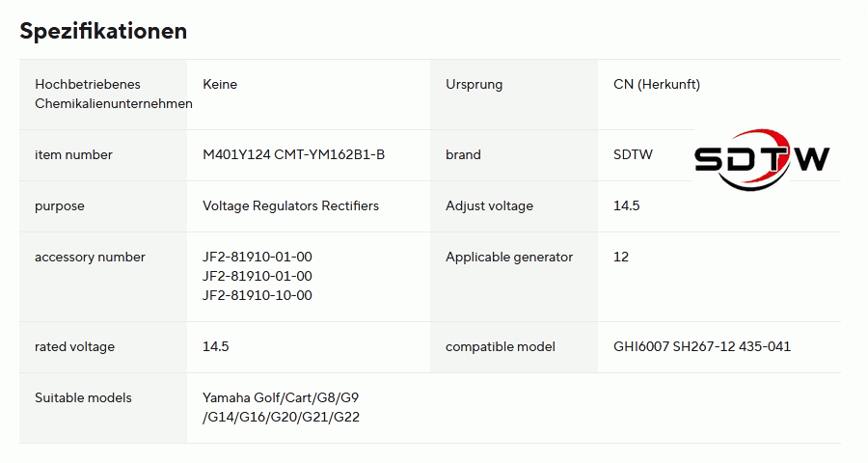Click the JF2-81910-10-00 accessory number
Image resolution: width=868 pixels, height=463 pixels.
[258, 296]
